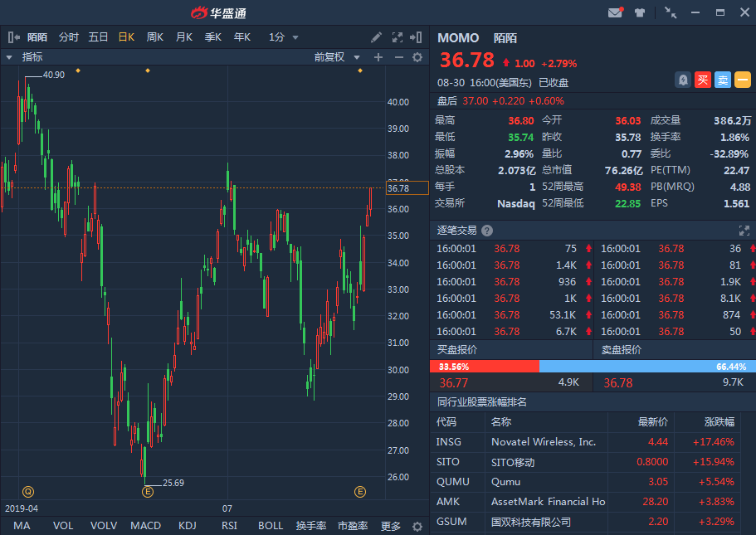
Task: Set price alert bell icon
Action: (683, 80)
